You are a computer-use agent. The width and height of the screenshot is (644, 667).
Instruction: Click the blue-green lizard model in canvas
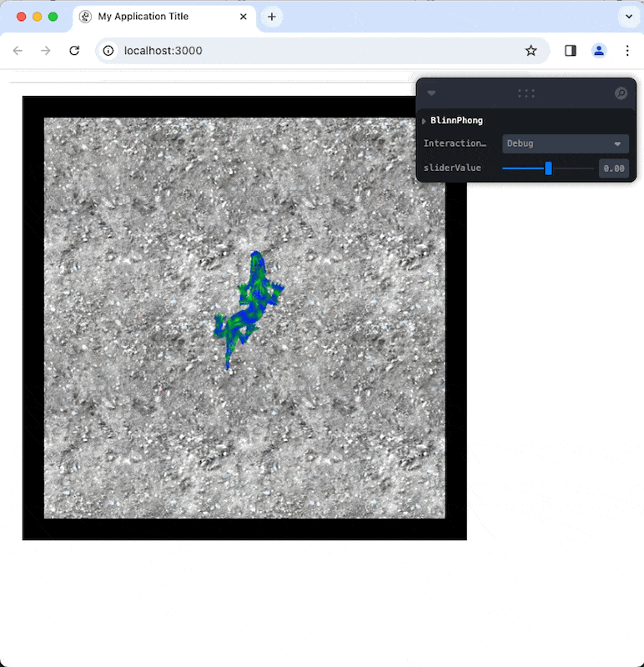tap(250, 308)
